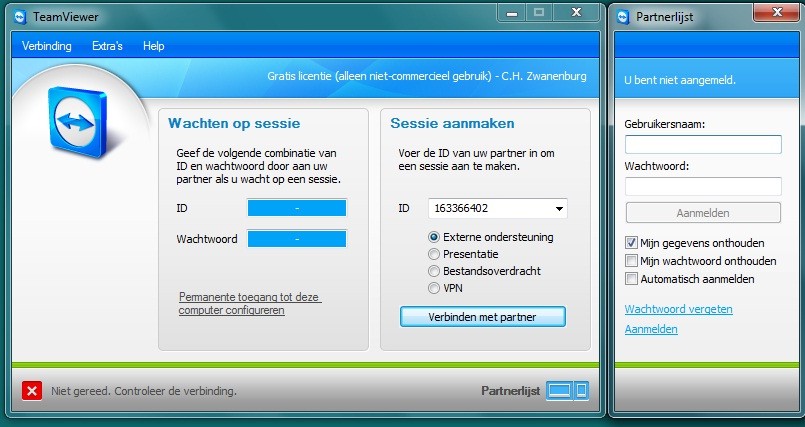Click the red error status icon

[32, 391]
